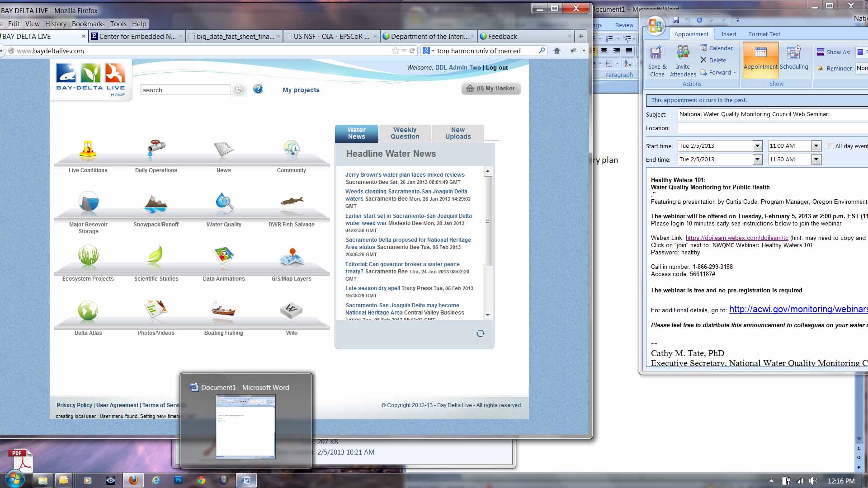This screenshot has width=868, height=488.
Task: Click the blue help question mark icon
Action: coord(258,89)
